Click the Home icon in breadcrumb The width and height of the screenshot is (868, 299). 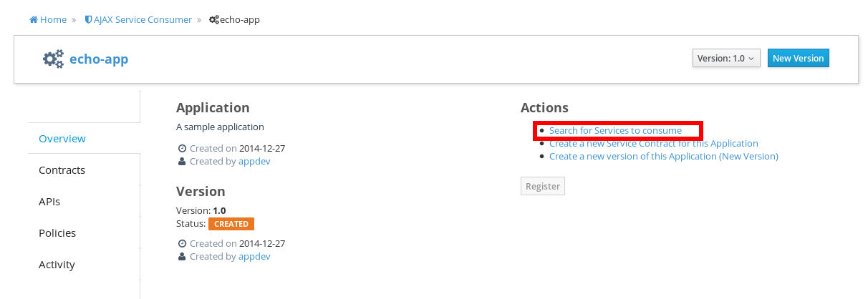34,20
